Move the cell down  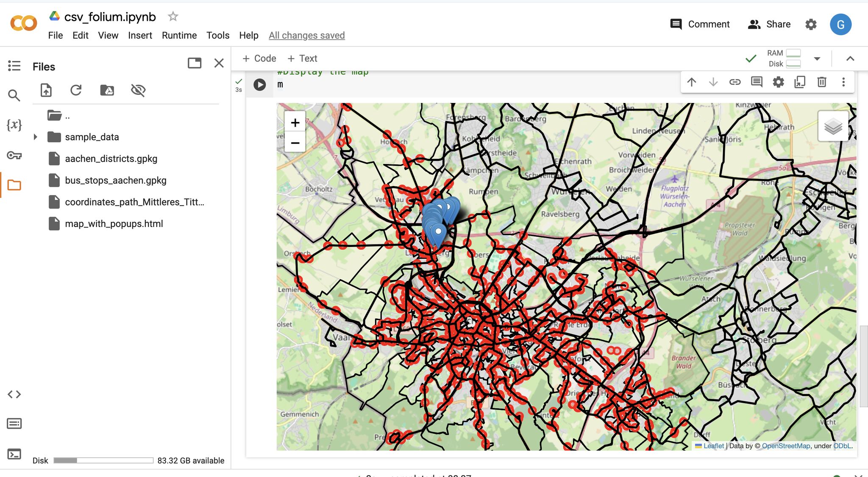pos(713,82)
